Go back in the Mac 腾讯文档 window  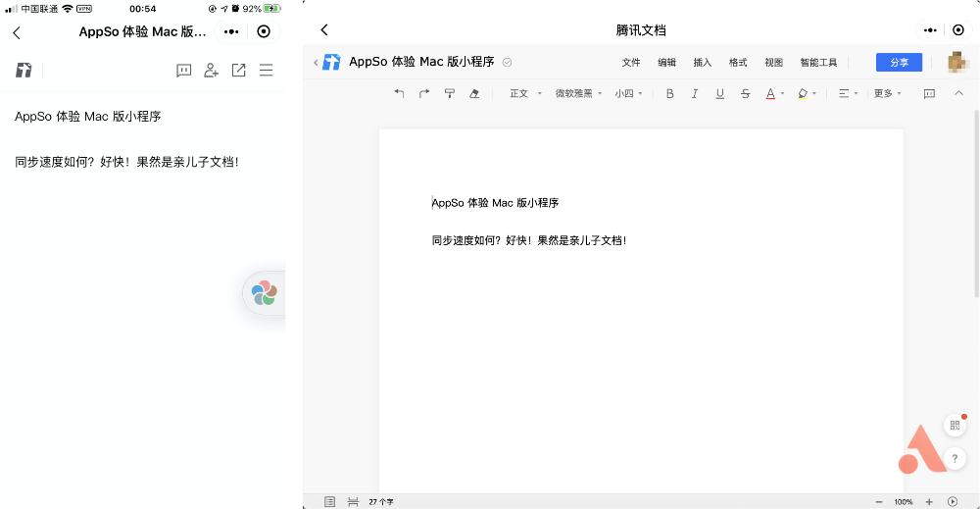coord(324,30)
